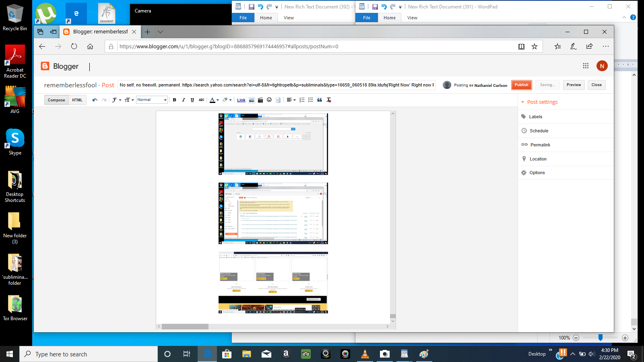Insert special characters emoji icon
Screen dimensions: 644x362
pyautogui.click(x=269, y=100)
